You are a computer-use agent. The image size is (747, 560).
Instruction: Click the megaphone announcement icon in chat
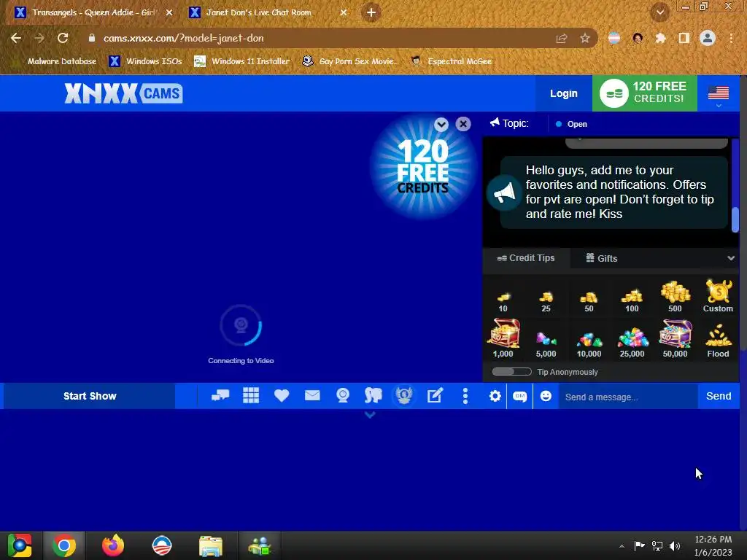click(x=504, y=192)
